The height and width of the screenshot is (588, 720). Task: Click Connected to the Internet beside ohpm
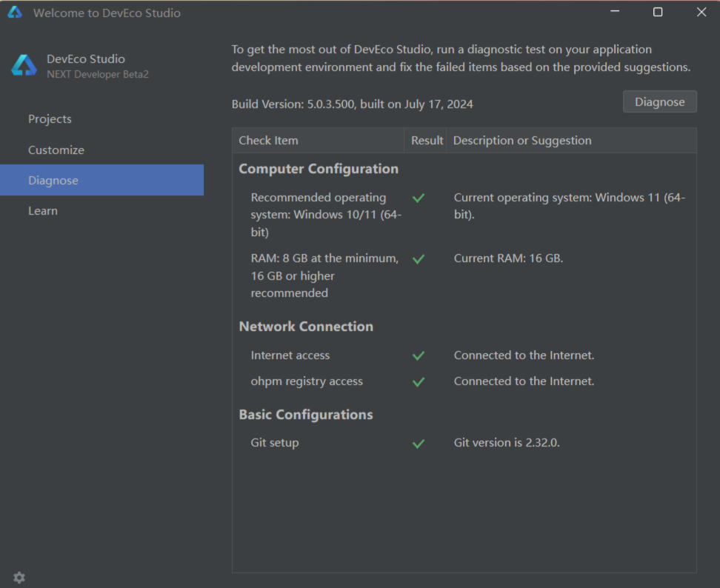(524, 381)
